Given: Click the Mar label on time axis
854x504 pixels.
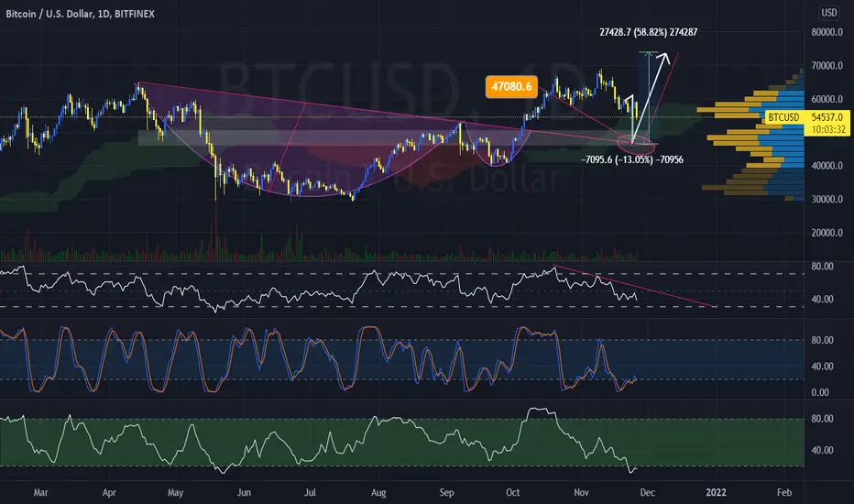Looking at the screenshot, I should (x=41, y=493).
